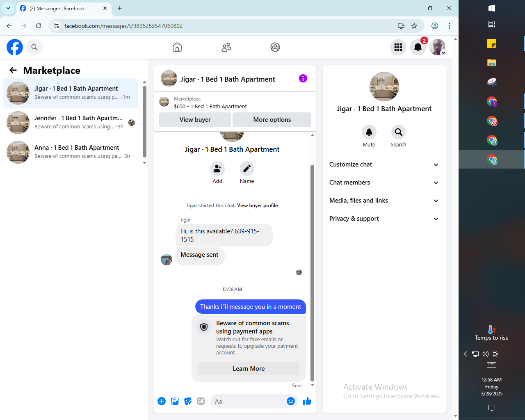Open a new Chrome tab
525x420 pixels.
(120, 8)
